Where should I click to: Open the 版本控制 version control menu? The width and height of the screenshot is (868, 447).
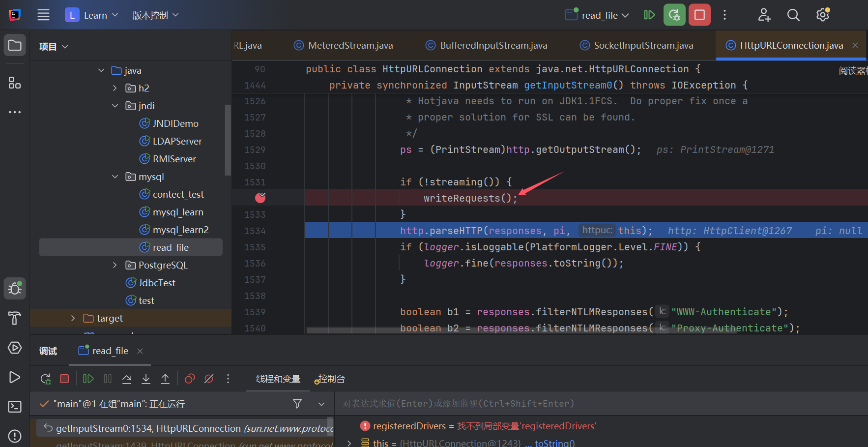(x=155, y=15)
